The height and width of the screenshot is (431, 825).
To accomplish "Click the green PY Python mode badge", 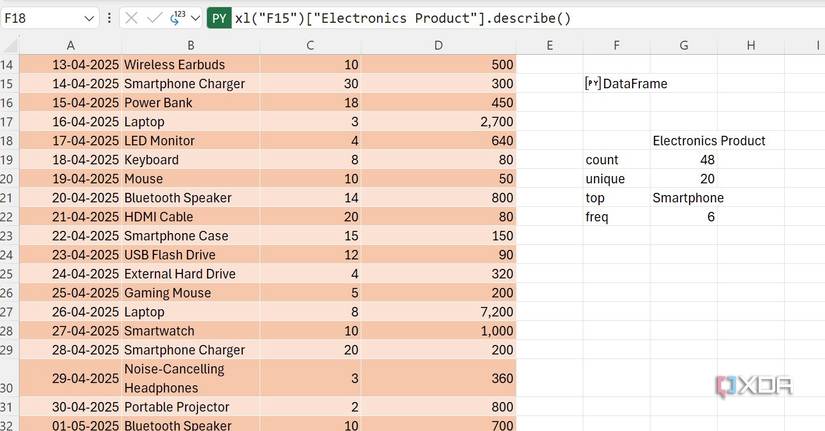I will click(x=219, y=18).
